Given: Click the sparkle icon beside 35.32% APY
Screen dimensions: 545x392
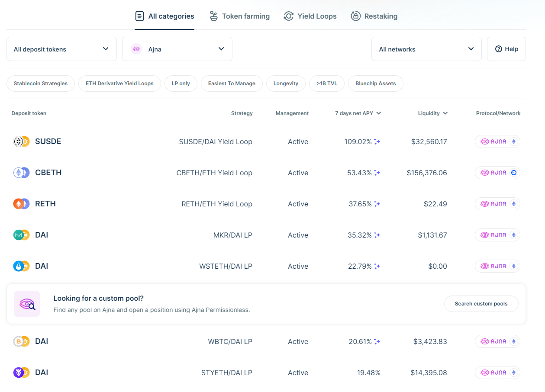Looking at the screenshot, I should tap(377, 235).
